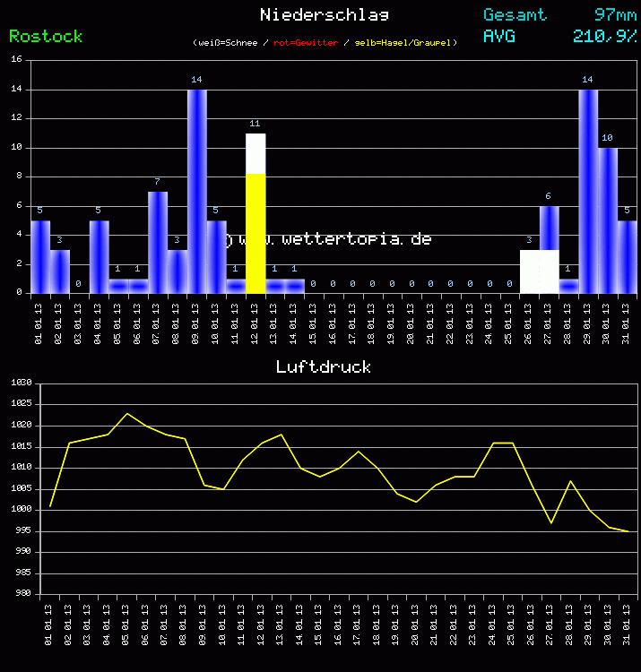The height and width of the screenshot is (672, 641).
Task: Click the yellow gelb=Hagel/Graupel legend entry
Action: click(403, 43)
